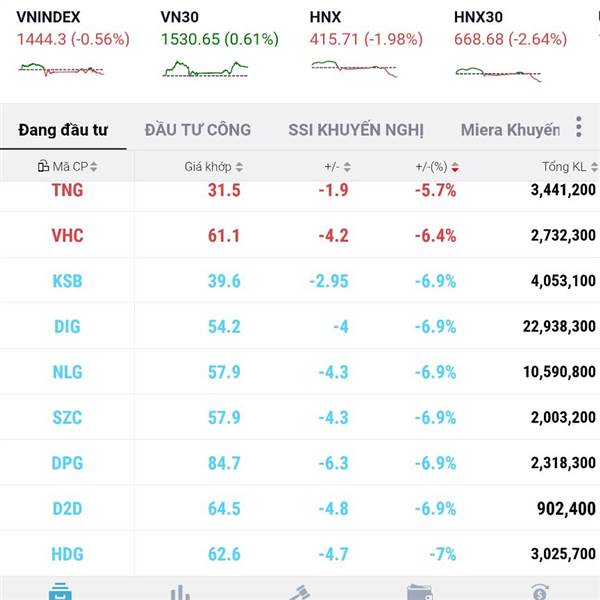Open the VNINDEX mini chart
The image size is (600, 600).
pos(61,69)
